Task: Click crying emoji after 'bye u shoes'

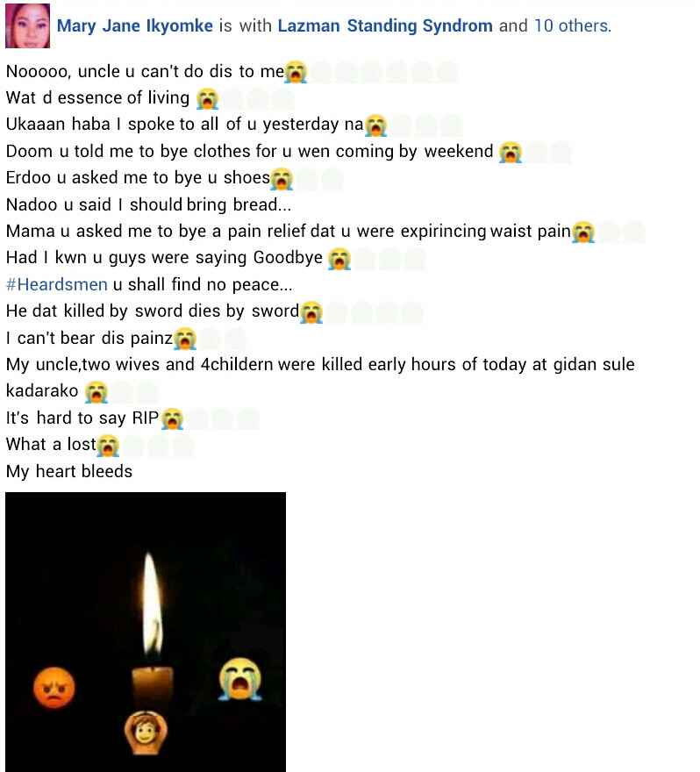Action: point(282,179)
